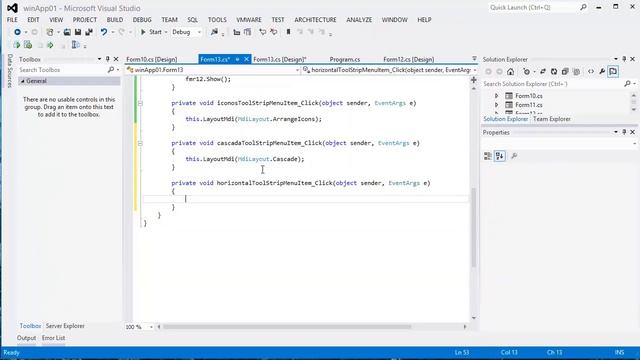640x360 pixels.
Task: Click the Quick Launch input field
Action: pyautogui.click(x=533, y=7)
